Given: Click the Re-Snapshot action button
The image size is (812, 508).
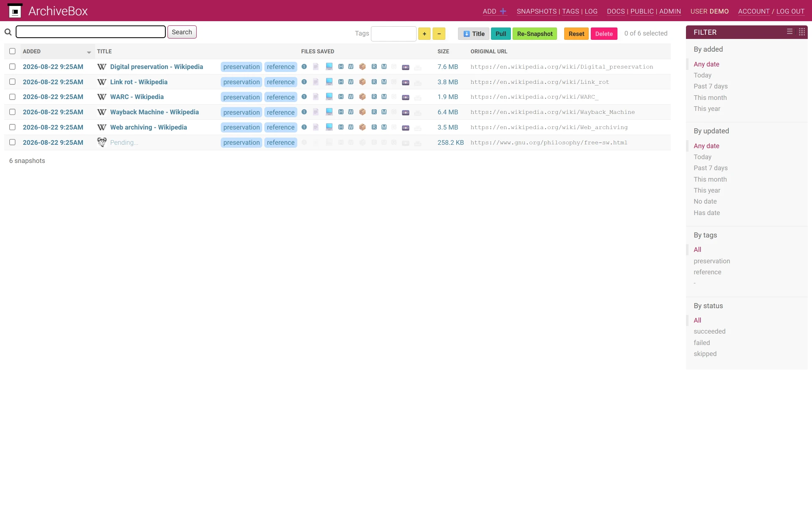Looking at the screenshot, I should [535, 34].
